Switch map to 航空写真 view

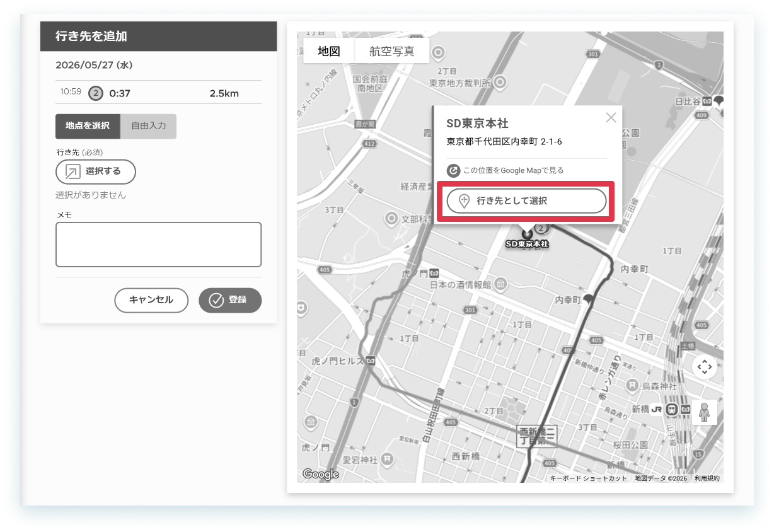392,51
